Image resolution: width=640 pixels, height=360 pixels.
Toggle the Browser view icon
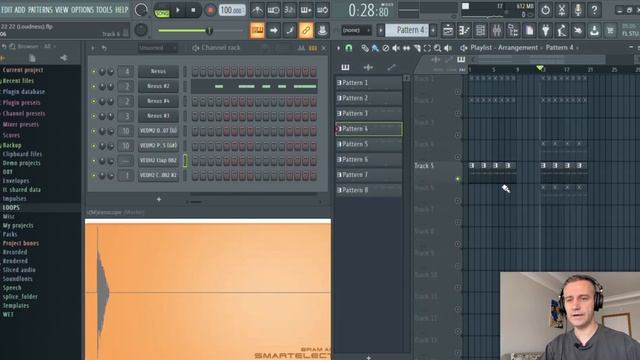pos(513,30)
